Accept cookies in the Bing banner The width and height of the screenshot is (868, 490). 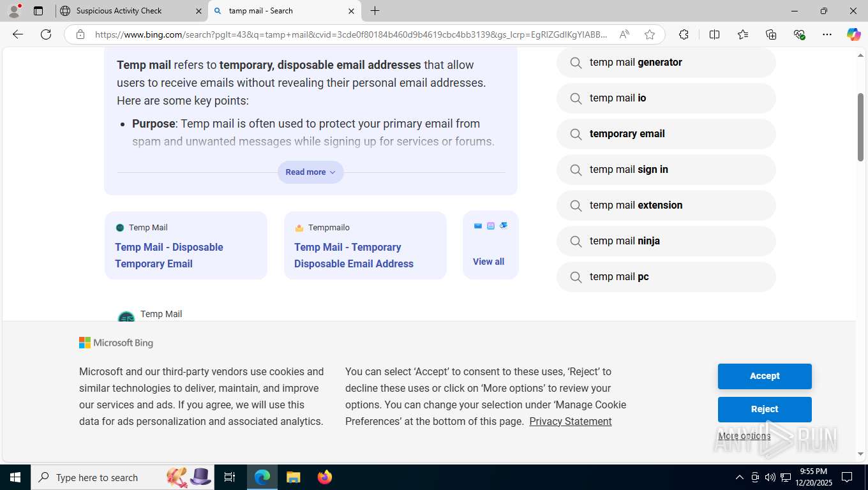coord(765,376)
